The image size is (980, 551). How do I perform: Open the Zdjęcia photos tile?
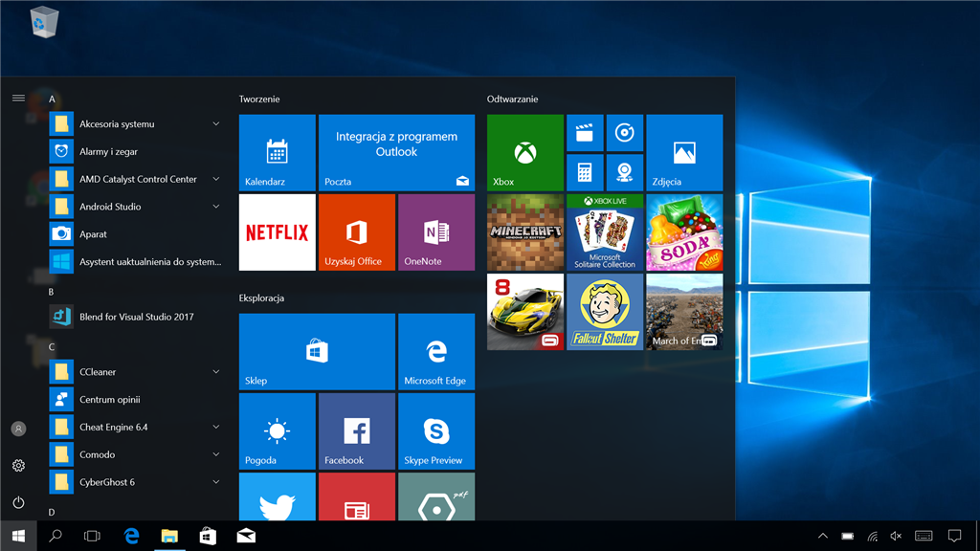(x=684, y=152)
